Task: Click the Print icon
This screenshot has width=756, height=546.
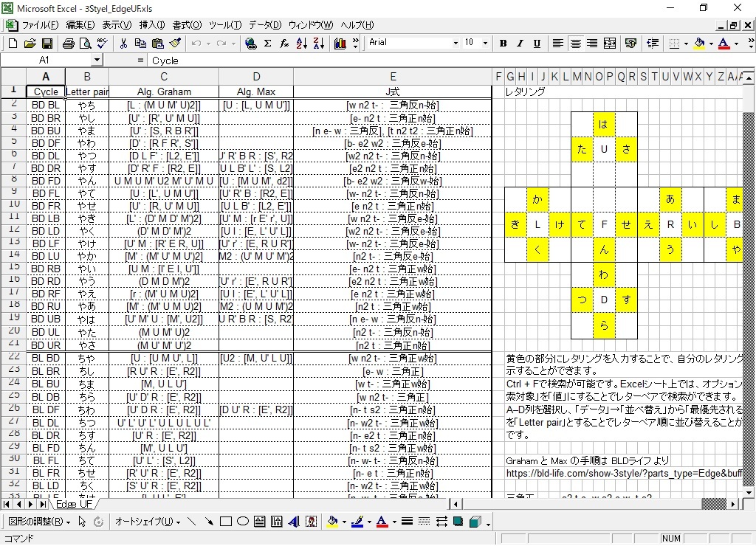Action: [69, 44]
